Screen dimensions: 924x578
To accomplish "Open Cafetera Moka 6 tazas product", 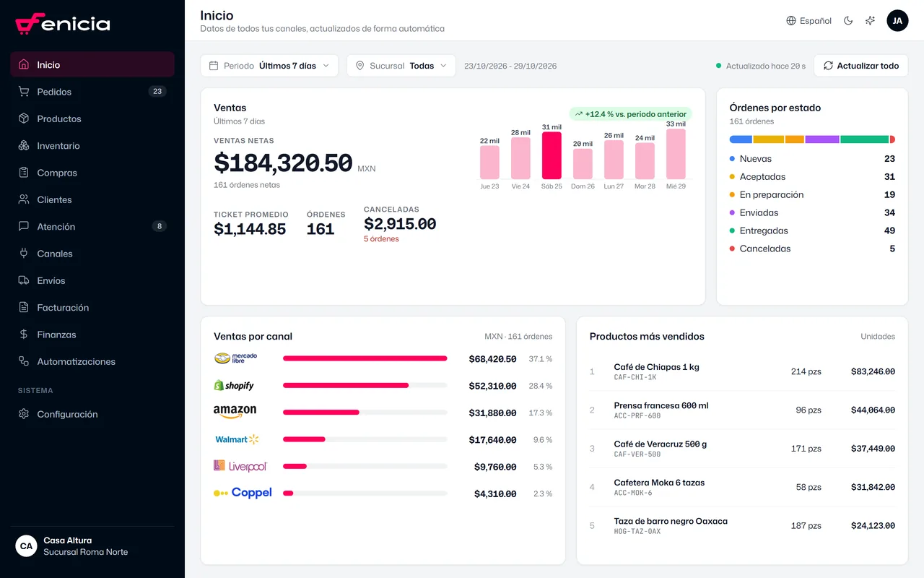I will (742, 487).
